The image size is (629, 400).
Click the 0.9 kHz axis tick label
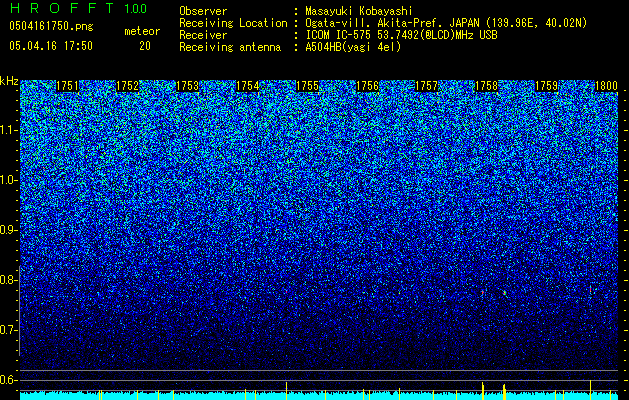point(8,230)
